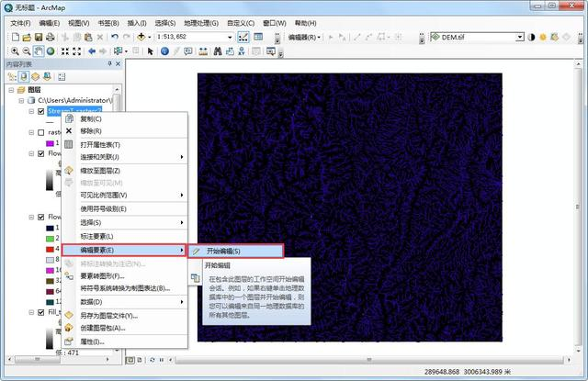Switch to List By Source view

pos(24,77)
